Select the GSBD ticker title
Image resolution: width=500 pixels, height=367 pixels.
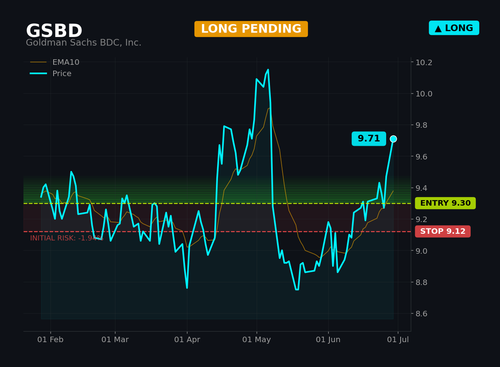click(x=54, y=30)
